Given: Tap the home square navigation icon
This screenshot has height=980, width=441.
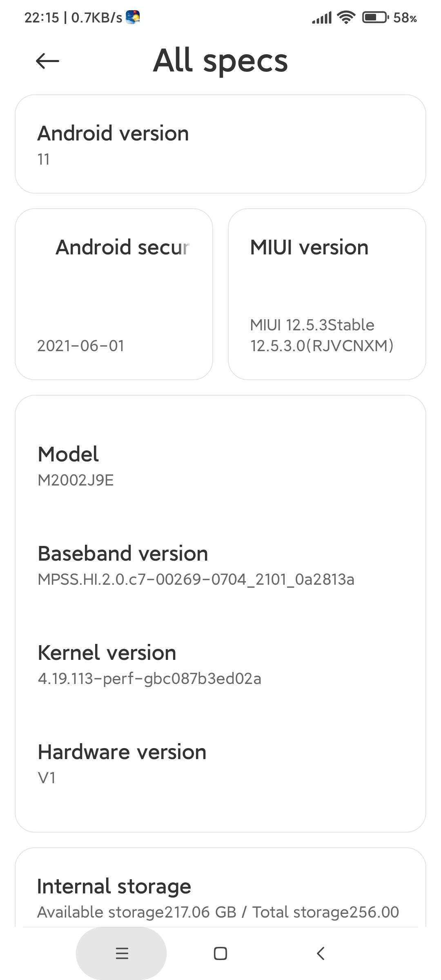Looking at the screenshot, I should tap(220, 953).
